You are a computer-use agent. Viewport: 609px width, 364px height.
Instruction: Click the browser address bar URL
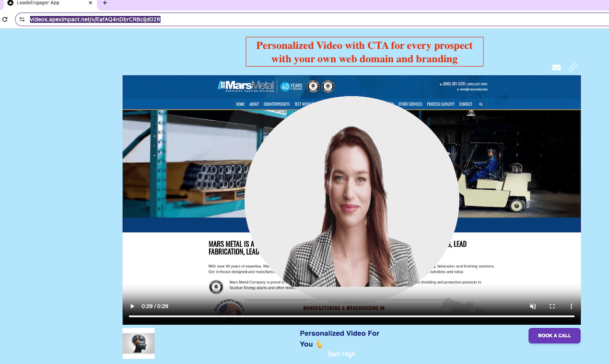95,20
